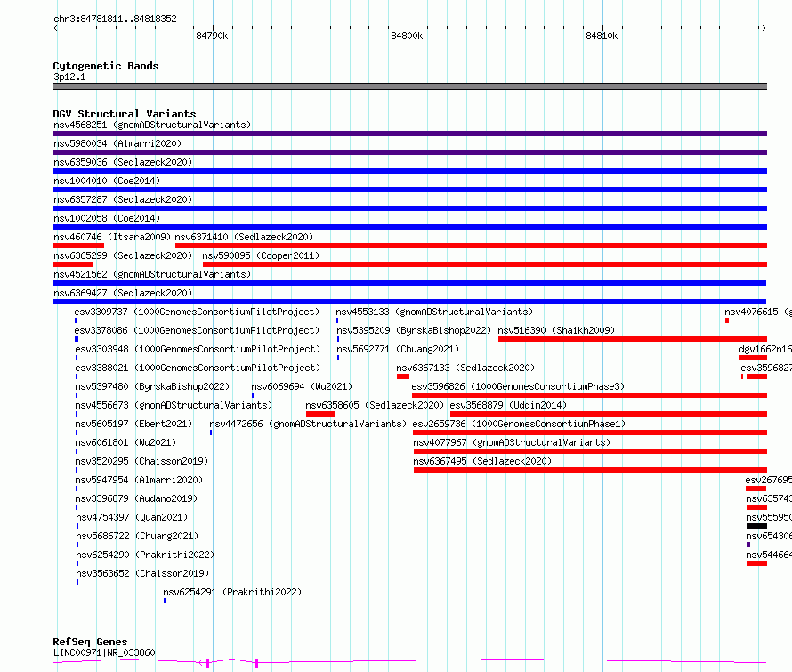Select nsv6367133 (Sedlazeck2020) label
The image size is (792, 672).
[x=465, y=368]
